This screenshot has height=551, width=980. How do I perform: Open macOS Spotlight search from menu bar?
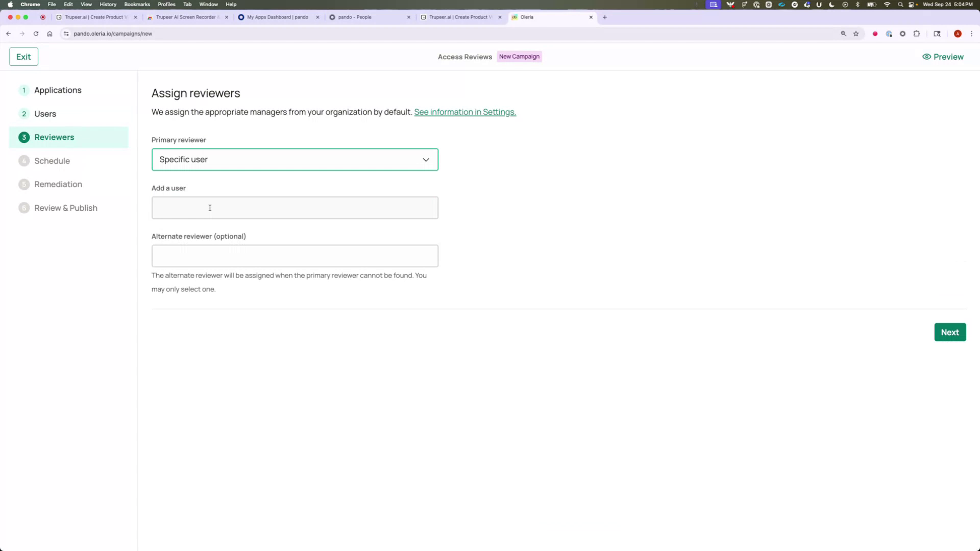(899, 5)
